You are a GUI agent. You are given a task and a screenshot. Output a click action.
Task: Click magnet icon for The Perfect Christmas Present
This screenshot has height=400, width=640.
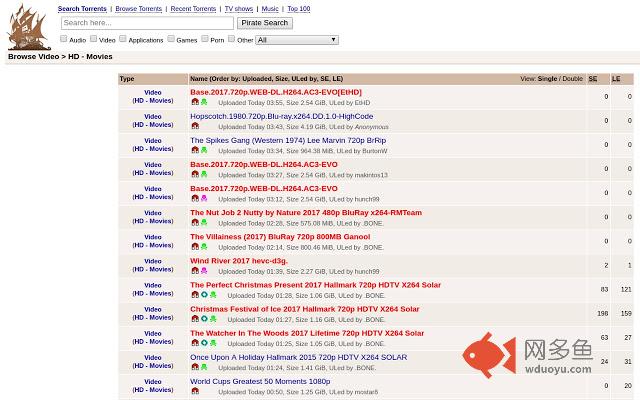coord(195,295)
